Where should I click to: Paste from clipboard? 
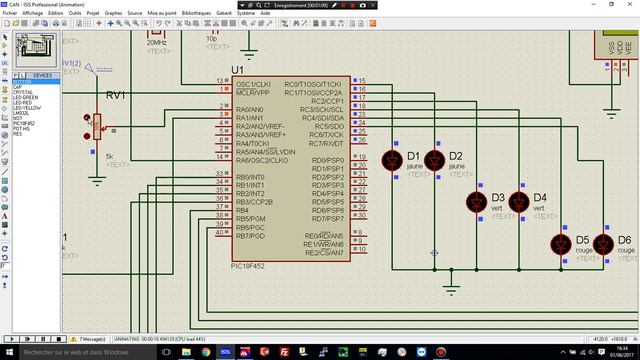point(196,24)
